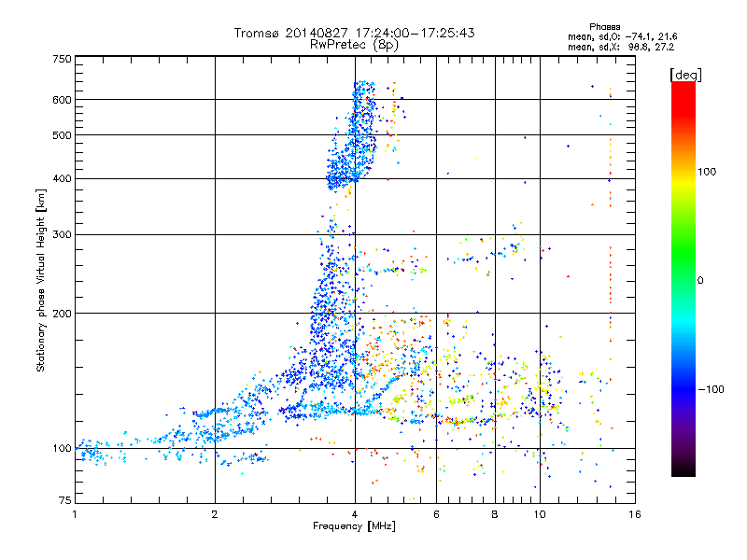Click the 'mean, sd,X: 98.8, 27.2' text
The image size is (747, 560).
[621, 47]
